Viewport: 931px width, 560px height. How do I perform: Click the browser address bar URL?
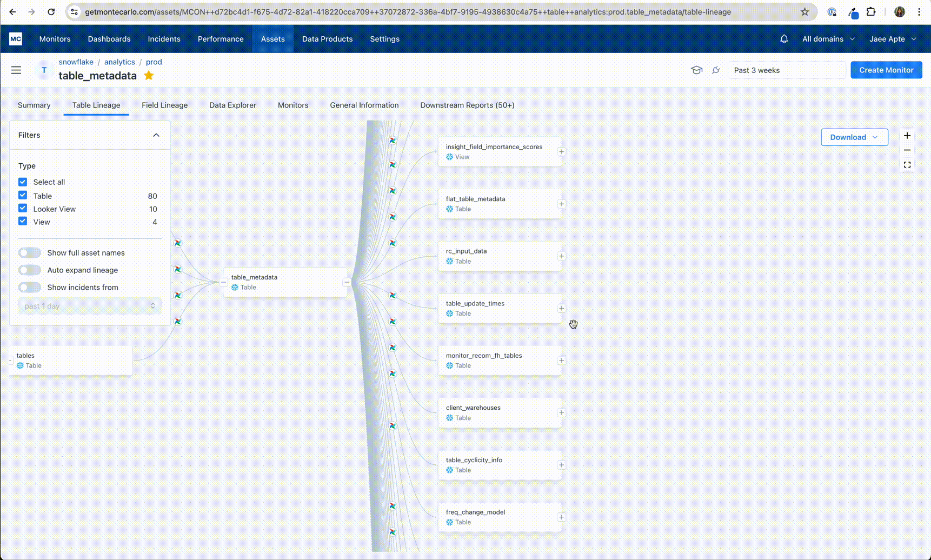coord(408,12)
